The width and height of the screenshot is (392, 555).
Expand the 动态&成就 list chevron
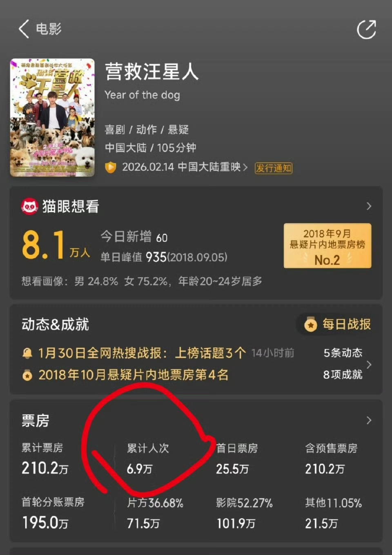coord(369,364)
